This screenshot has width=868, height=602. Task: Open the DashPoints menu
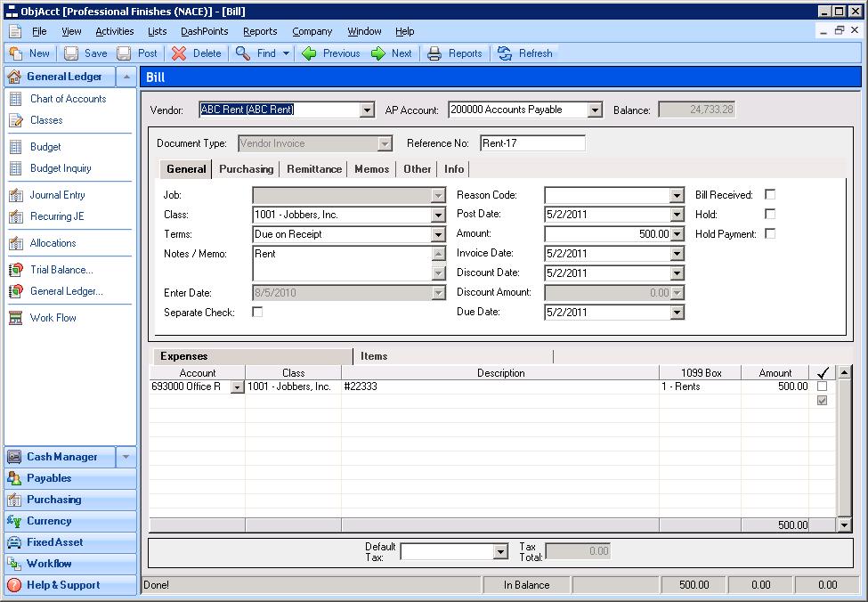click(x=204, y=31)
